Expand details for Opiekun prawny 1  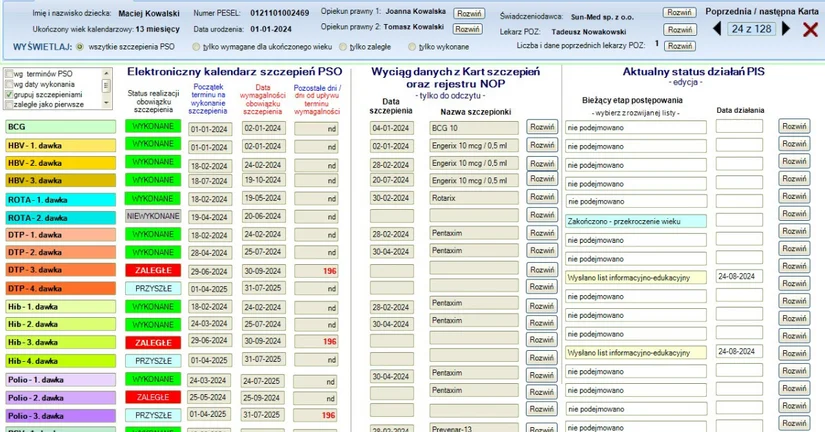469,14
